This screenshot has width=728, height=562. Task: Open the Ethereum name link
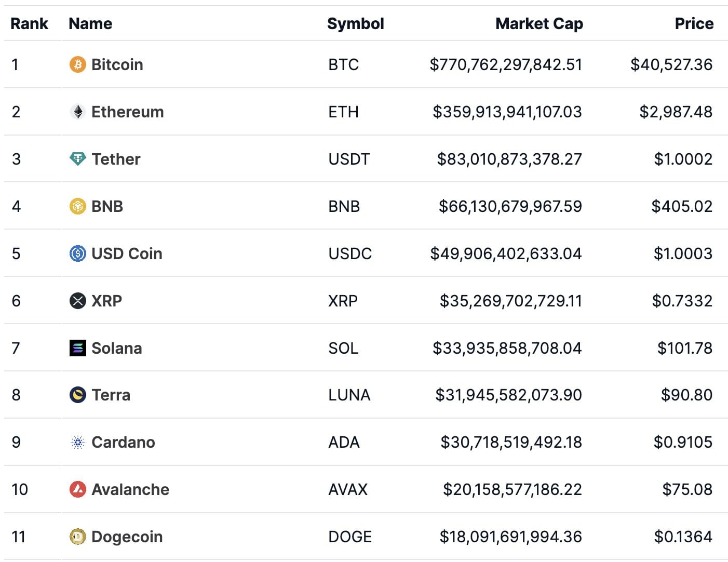128,112
